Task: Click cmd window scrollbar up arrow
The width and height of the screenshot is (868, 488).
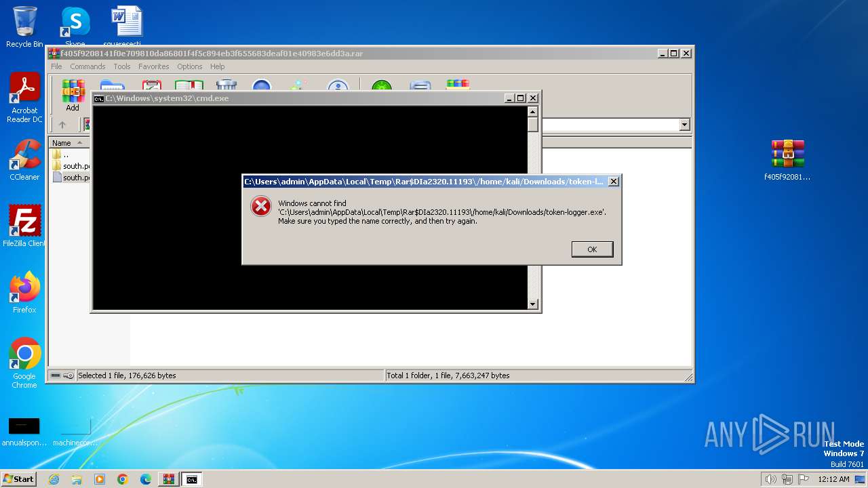Action: tap(533, 112)
